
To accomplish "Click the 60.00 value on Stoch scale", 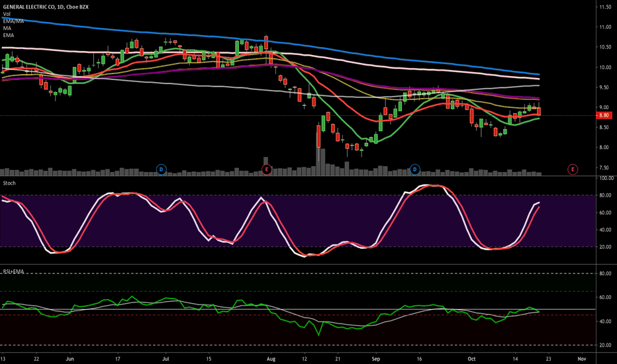I will click(605, 212).
